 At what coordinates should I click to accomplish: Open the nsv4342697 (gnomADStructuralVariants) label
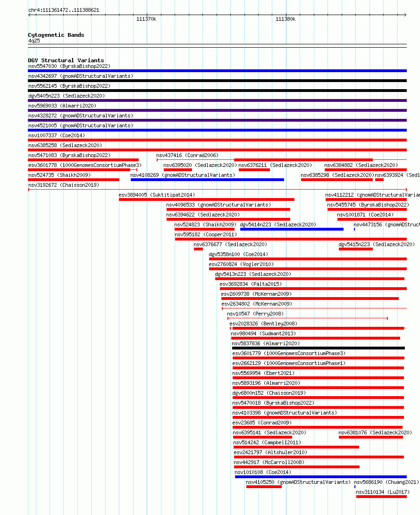coord(81,76)
